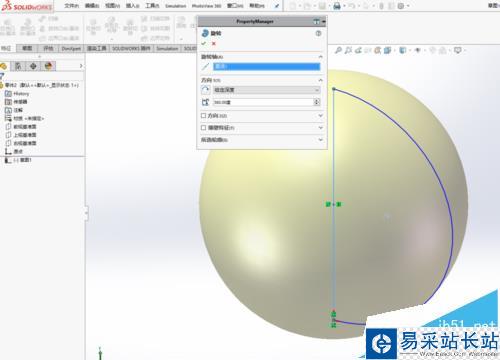Open Display Style in heads-up toolbar
The width and height of the screenshot is (500, 360).
(x=403, y=50)
